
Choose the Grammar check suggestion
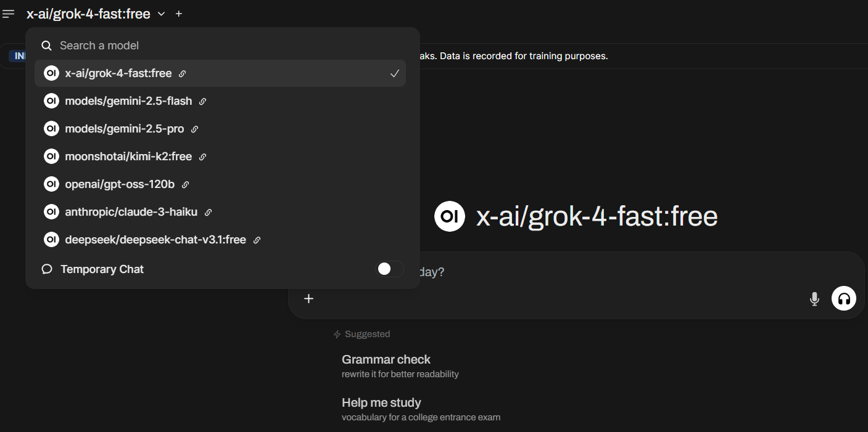[x=400, y=365]
